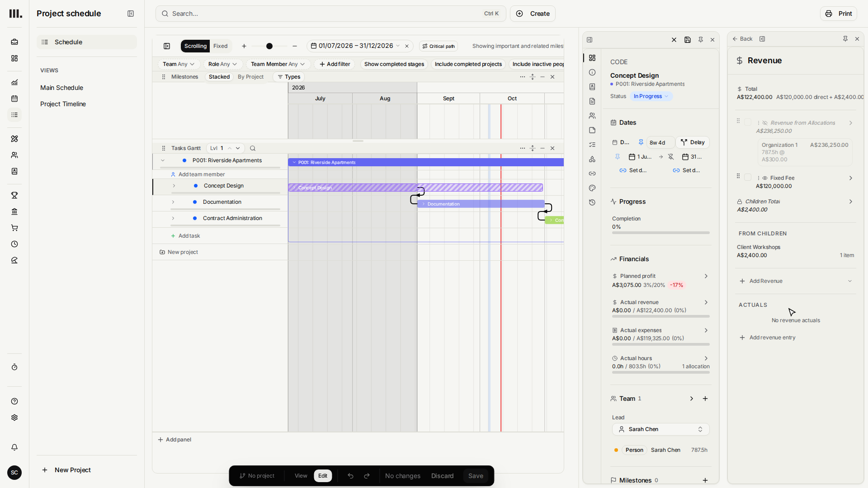
Task: Click the undo arrow in bottom toolbar
Action: [x=350, y=476]
